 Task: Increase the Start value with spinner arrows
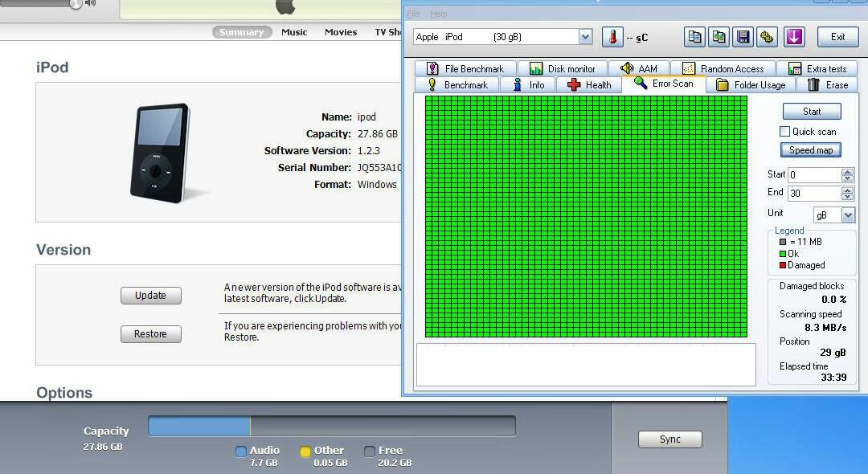click(847, 171)
